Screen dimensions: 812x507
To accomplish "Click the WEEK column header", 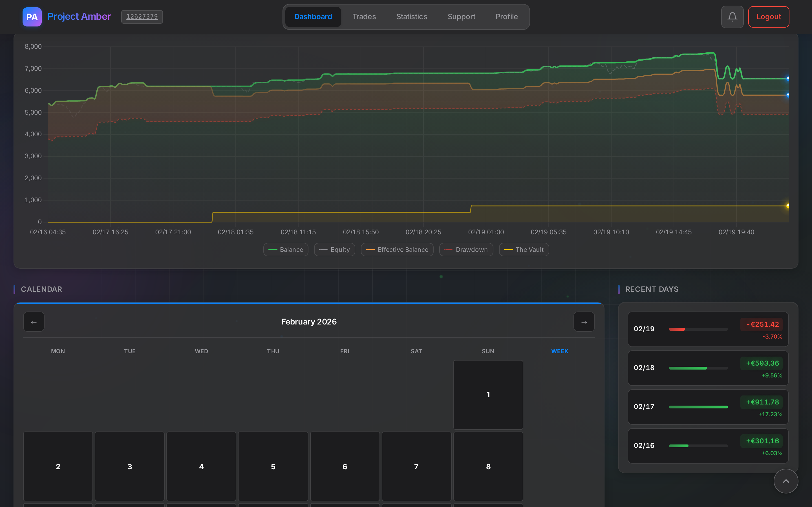I will [x=560, y=351].
